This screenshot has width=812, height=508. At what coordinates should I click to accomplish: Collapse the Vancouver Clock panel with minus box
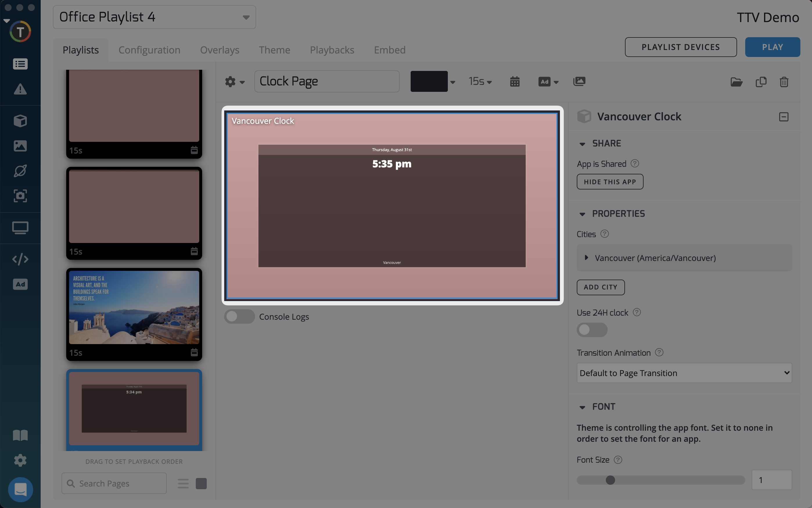(784, 117)
